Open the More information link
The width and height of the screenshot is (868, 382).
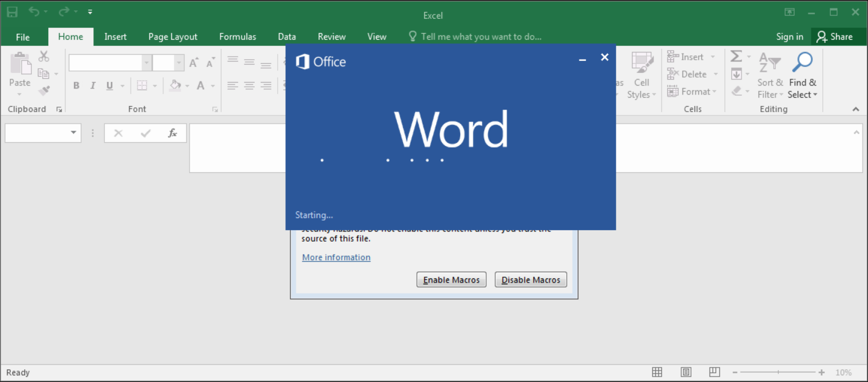tap(336, 257)
